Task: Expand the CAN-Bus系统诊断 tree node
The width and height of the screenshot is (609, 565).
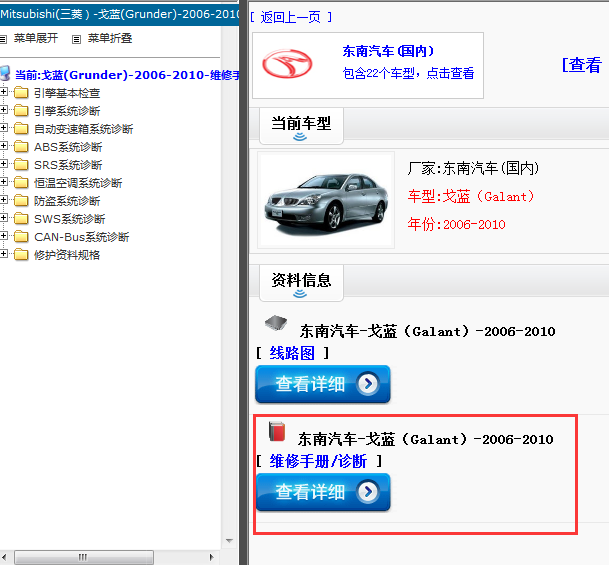Action: pyautogui.click(x=3, y=235)
